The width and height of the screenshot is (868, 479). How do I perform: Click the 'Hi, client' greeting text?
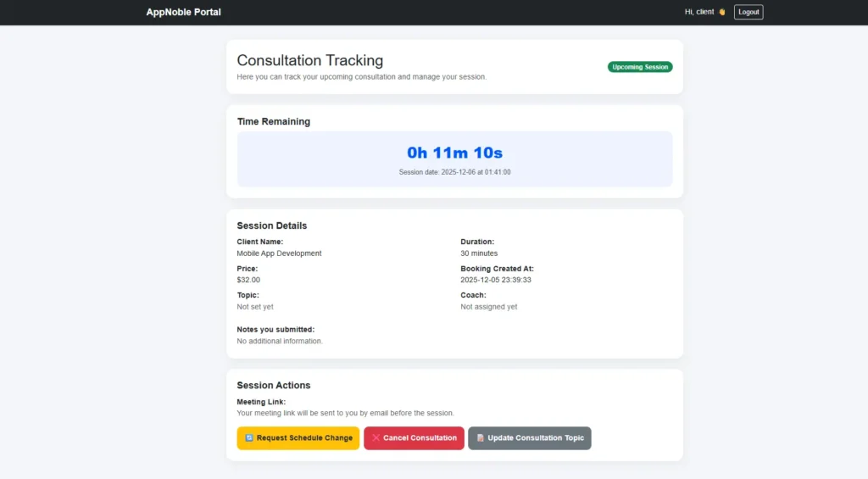click(698, 12)
